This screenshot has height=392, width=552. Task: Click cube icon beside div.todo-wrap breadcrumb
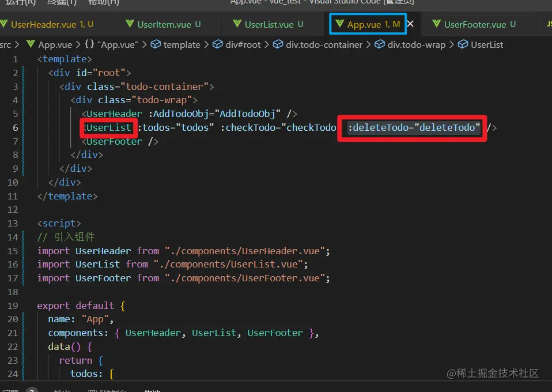[380, 44]
